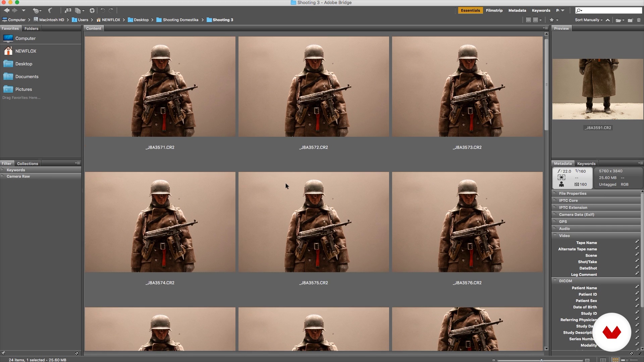Open in Camera Raw aperture icon

tap(92, 10)
